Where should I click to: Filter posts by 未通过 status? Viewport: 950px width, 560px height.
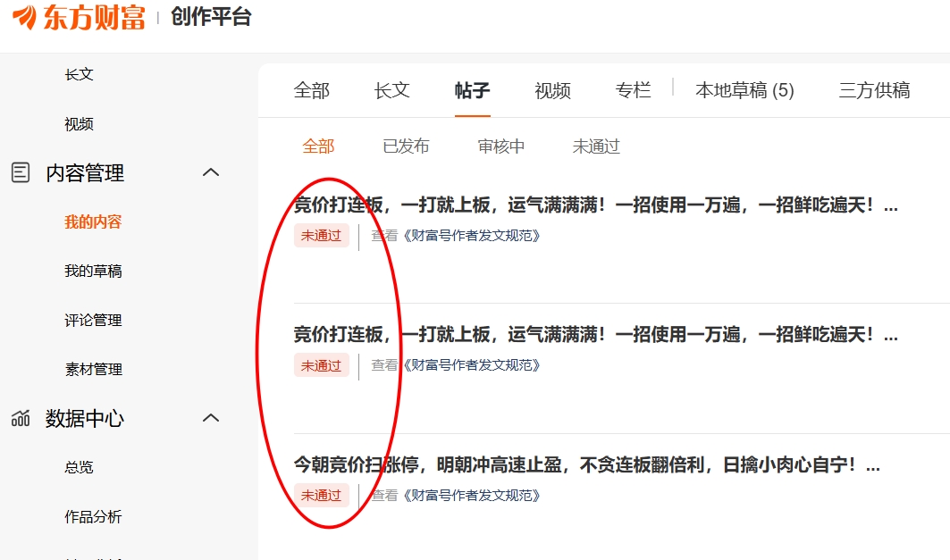596,146
